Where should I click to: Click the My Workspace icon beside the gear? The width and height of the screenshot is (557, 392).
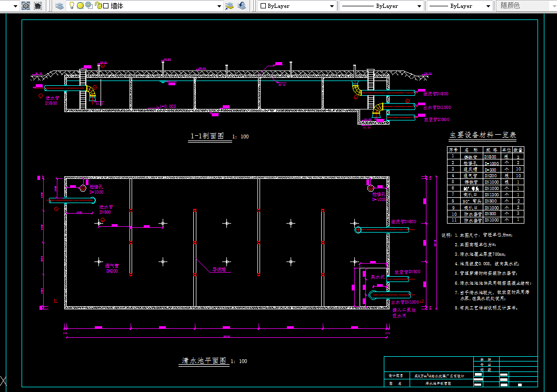point(38,6)
